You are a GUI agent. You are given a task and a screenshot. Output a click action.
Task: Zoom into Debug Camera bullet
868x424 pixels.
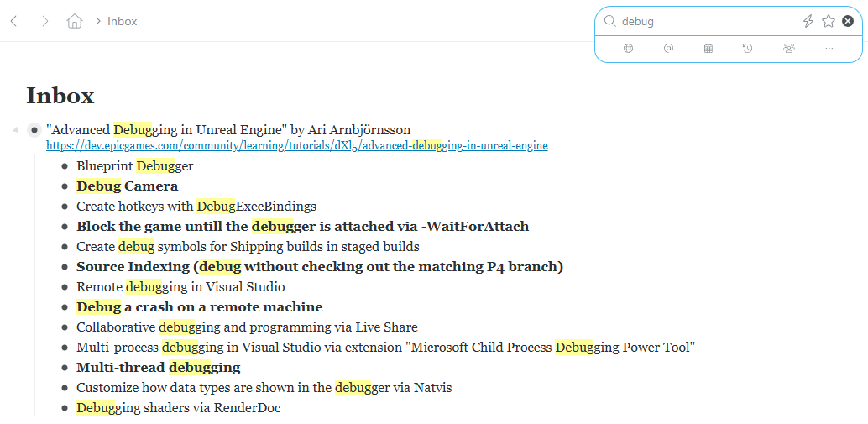[65, 186]
